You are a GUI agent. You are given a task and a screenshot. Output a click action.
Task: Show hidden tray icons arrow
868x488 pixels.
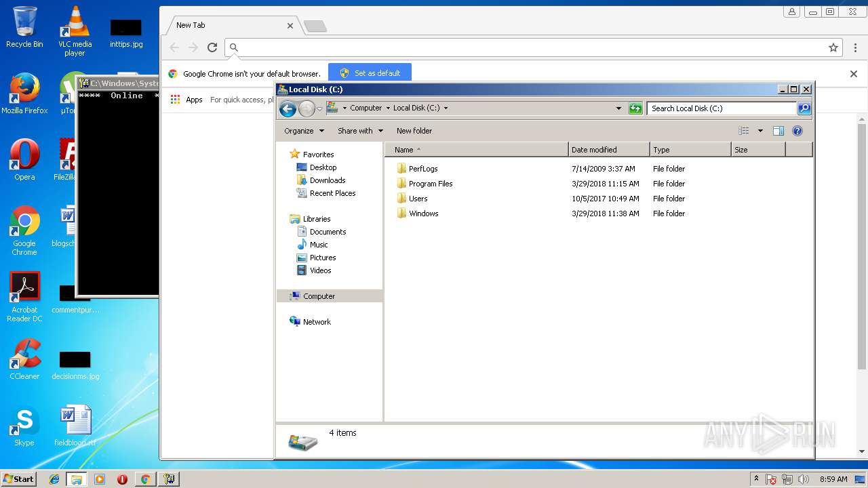coord(756,479)
